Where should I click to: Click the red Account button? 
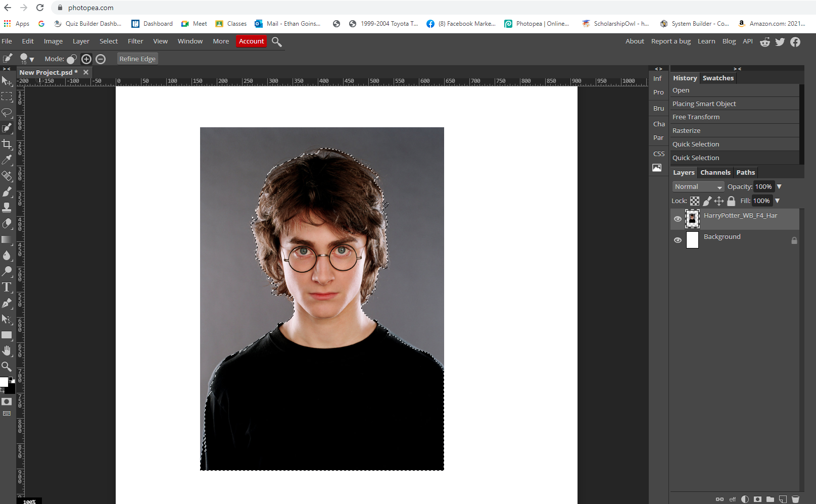tap(252, 41)
